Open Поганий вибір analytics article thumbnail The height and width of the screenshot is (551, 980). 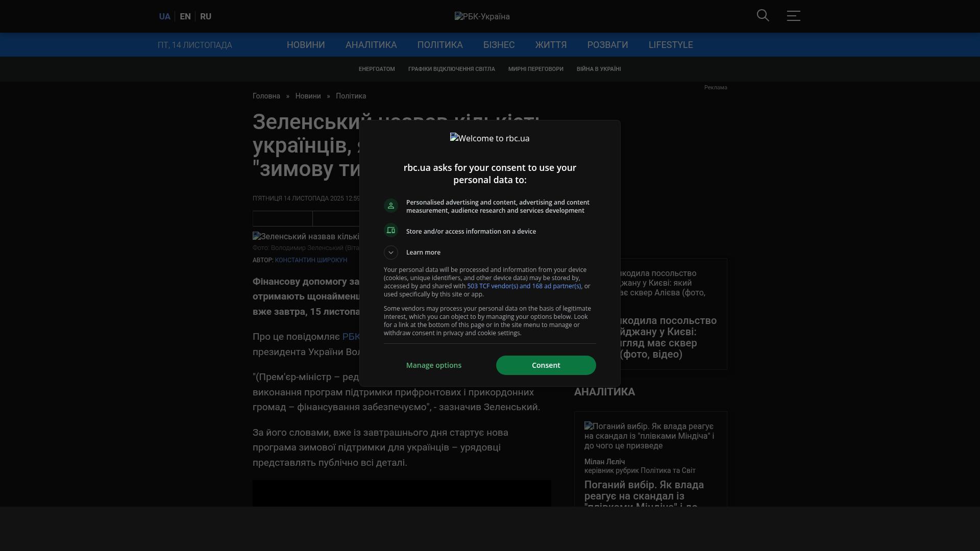(649, 436)
